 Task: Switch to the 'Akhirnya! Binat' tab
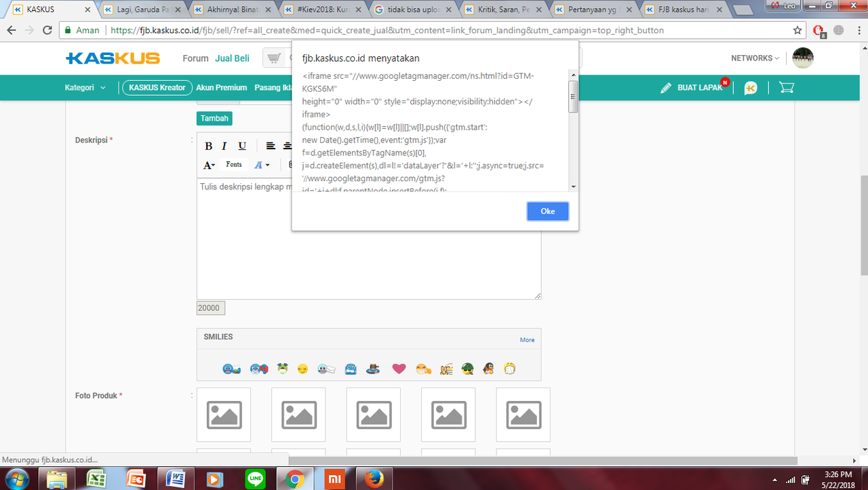click(x=232, y=10)
